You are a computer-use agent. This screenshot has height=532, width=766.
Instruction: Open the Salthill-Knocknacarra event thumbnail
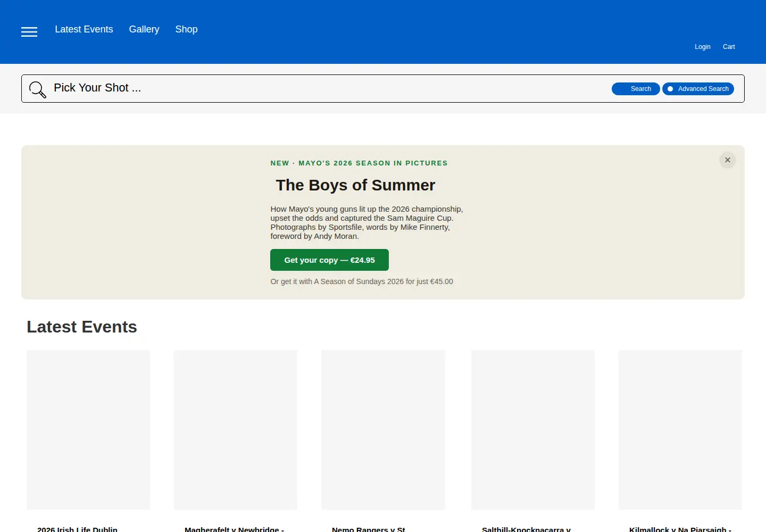tap(533, 430)
